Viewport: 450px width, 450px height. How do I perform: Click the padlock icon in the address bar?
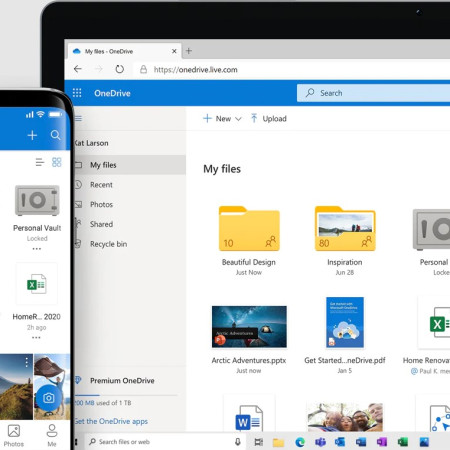[143, 69]
